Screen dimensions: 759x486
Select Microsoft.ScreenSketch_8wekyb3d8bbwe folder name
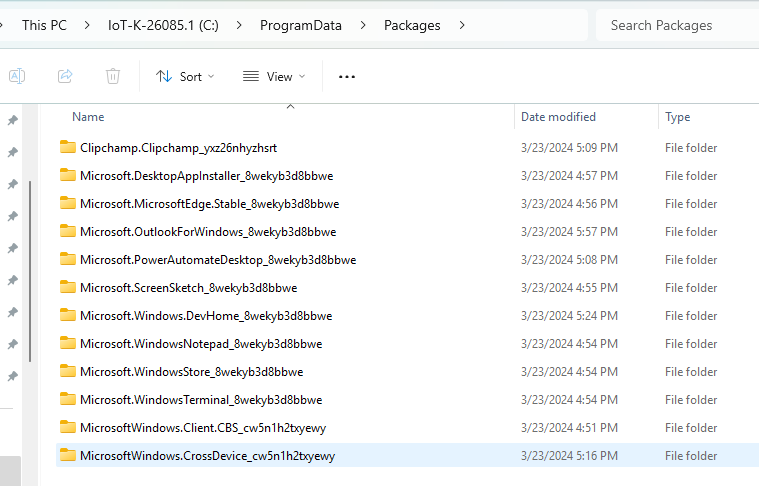tap(189, 288)
